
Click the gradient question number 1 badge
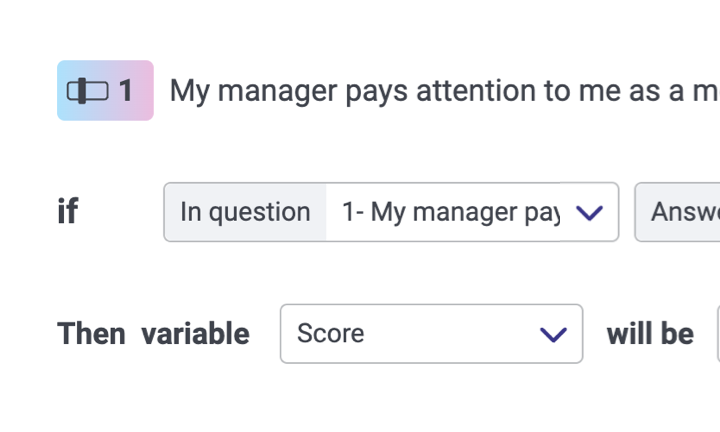tap(105, 91)
